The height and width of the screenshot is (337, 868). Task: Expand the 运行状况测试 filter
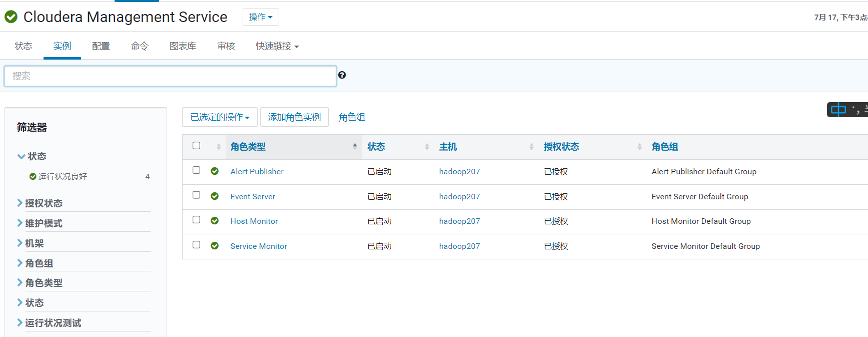(x=49, y=322)
